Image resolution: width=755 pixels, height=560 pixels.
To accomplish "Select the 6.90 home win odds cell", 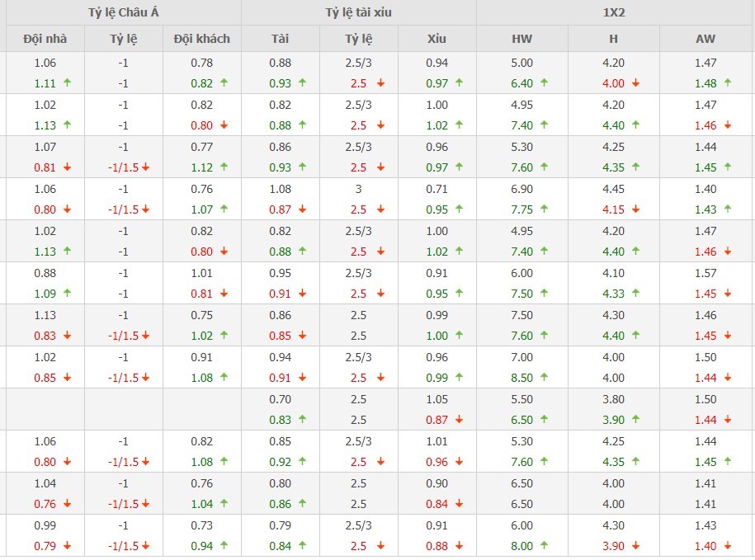I will (521, 189).
